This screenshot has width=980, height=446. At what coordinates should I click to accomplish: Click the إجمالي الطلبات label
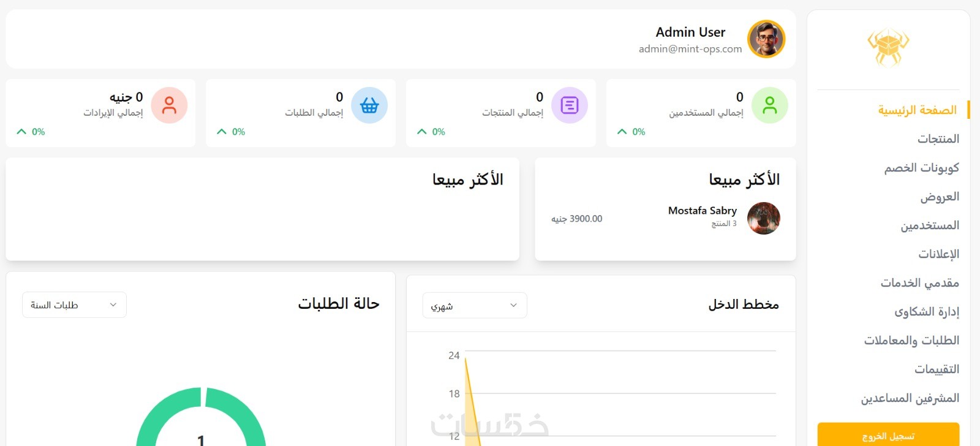(314, 113)
